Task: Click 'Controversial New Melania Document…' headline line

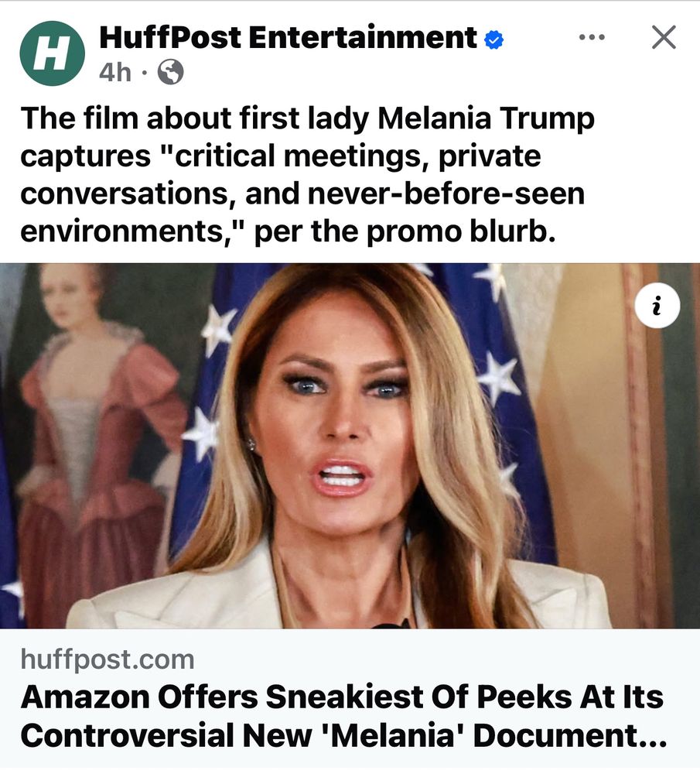Action: (x=344, y=735)
